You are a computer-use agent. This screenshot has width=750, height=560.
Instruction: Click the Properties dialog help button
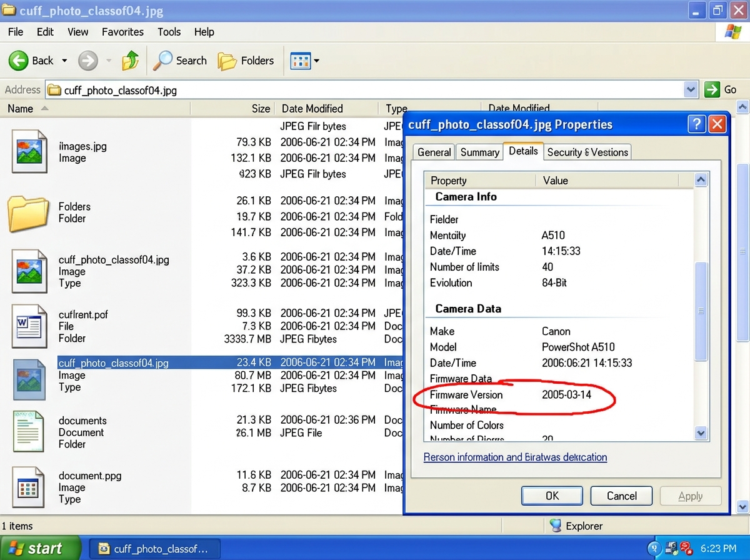click(x=697, y=124)
